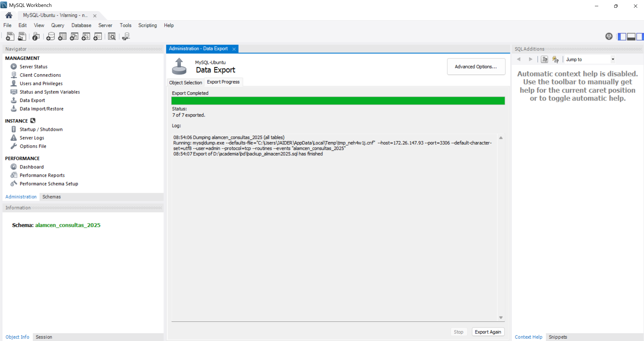Image resolution: width=644 pixels, height=341 pixels.
Task: Create new table toolbar icon
Action: 62,36
